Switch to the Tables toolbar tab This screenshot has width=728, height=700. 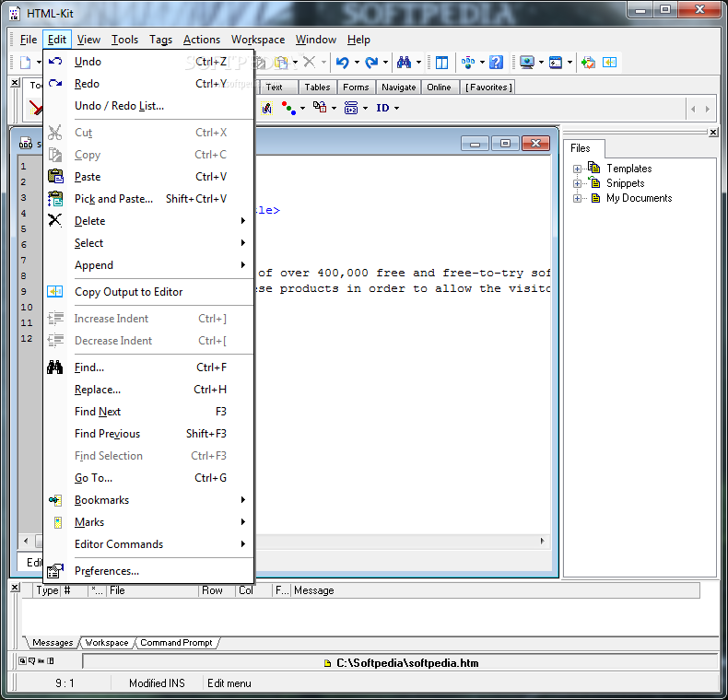point(317,87)
